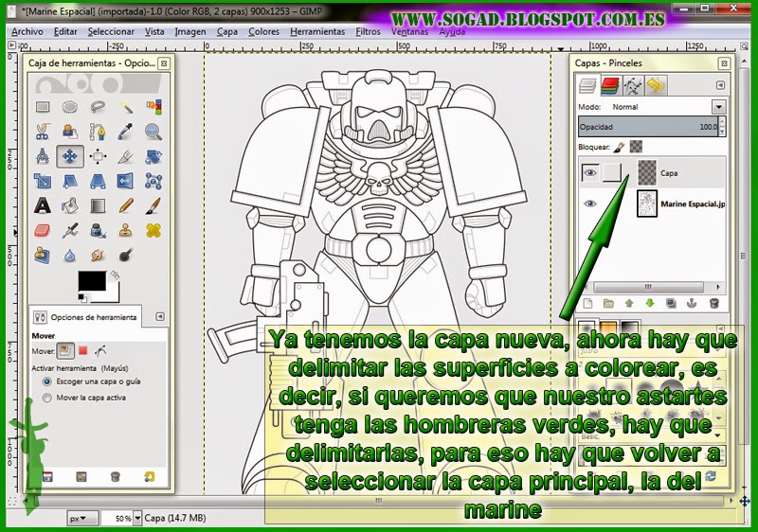
Task: Select the Align tool
Action: click(98, 156)
